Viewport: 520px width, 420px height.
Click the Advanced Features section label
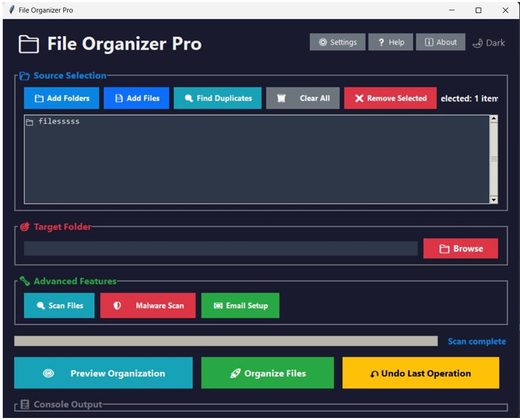[75, 281]
